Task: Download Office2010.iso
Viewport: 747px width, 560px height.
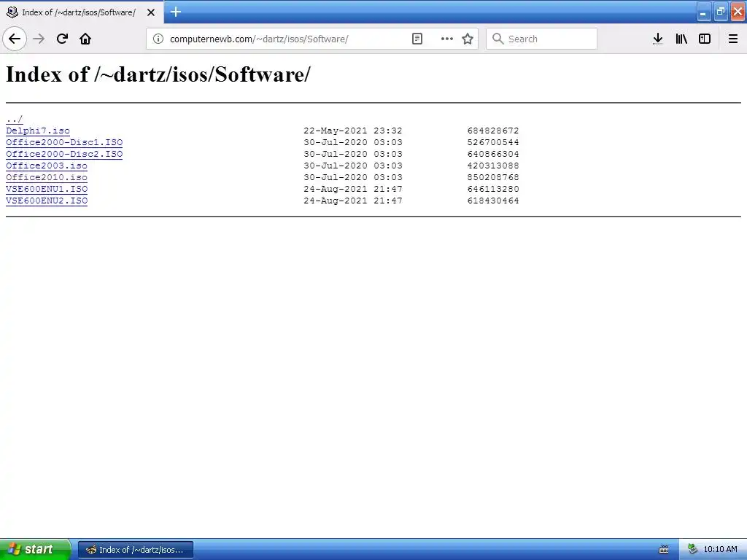Action: point(47,177)
